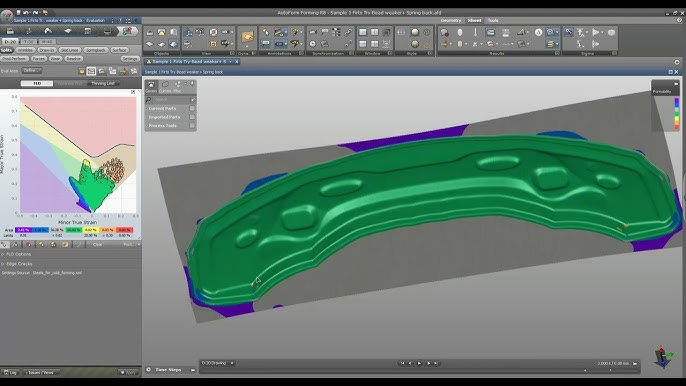This screenshot has width=686, height=386.
Task: Switch to the Geometry ribbon tab
Action: (x=451, y=21)
